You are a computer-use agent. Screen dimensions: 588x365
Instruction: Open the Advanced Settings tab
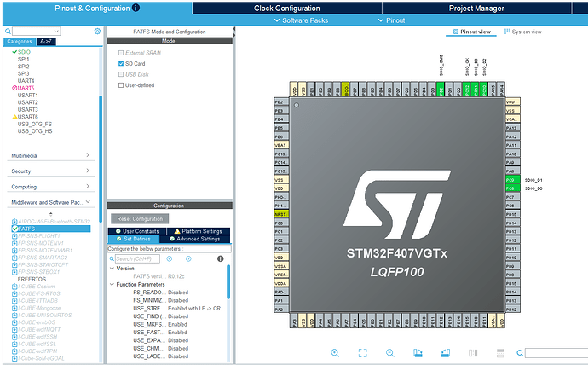click(194, 239)
